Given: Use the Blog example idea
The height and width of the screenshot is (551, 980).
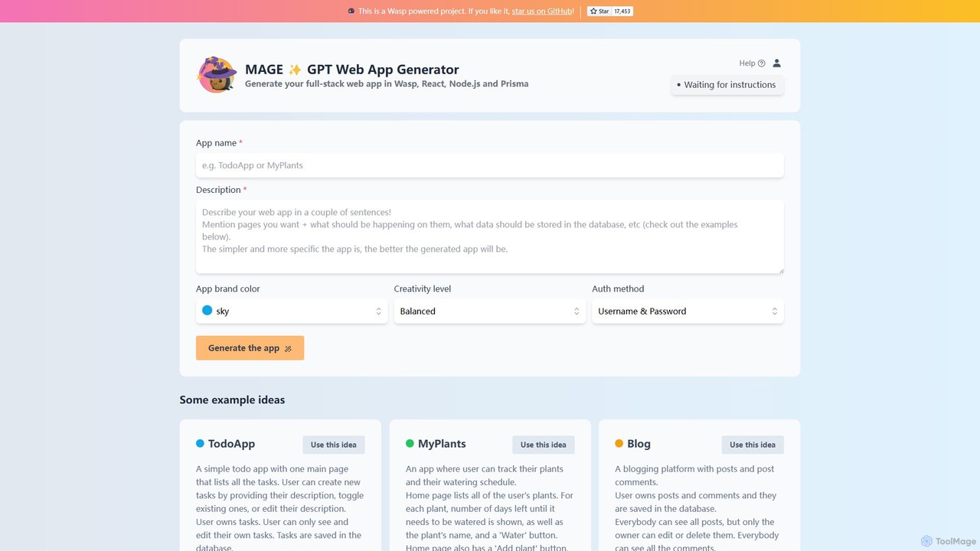Looking at the screenshot, I should coord(753,445).
